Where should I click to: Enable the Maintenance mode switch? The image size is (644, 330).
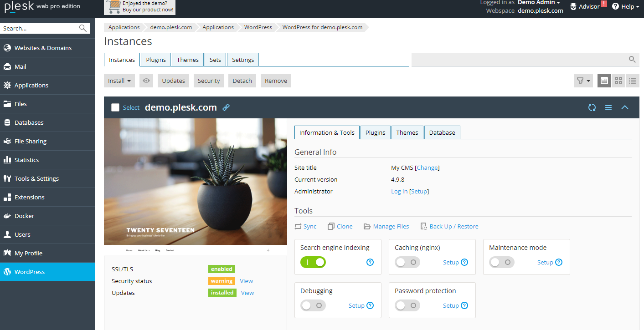pyautogui.click(x=502, y=262)
